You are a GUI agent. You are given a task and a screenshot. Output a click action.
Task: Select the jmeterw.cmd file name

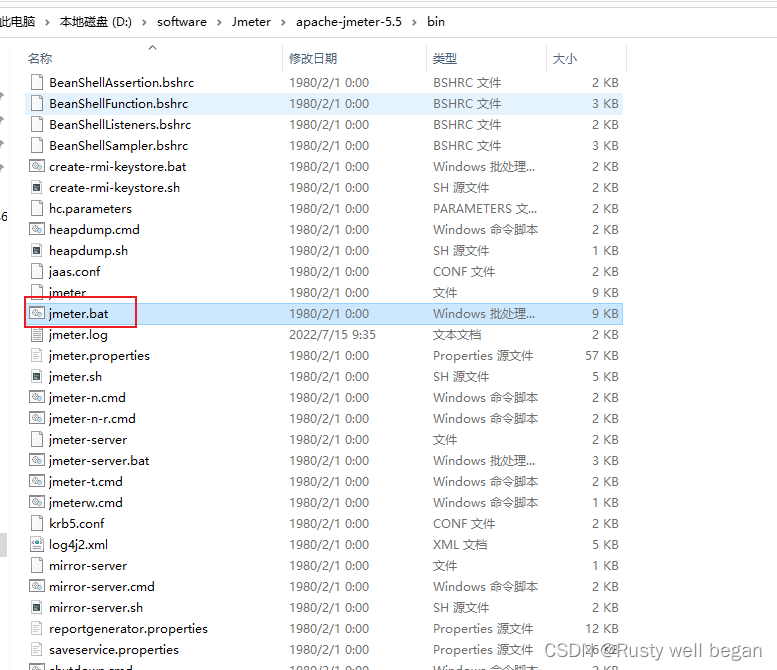tap(86, 502)
